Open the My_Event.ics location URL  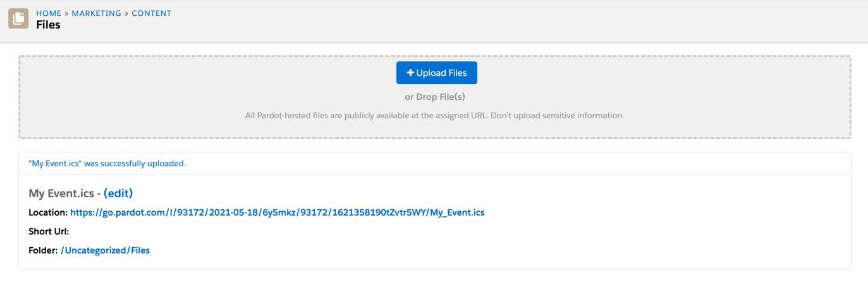(277, 212)
